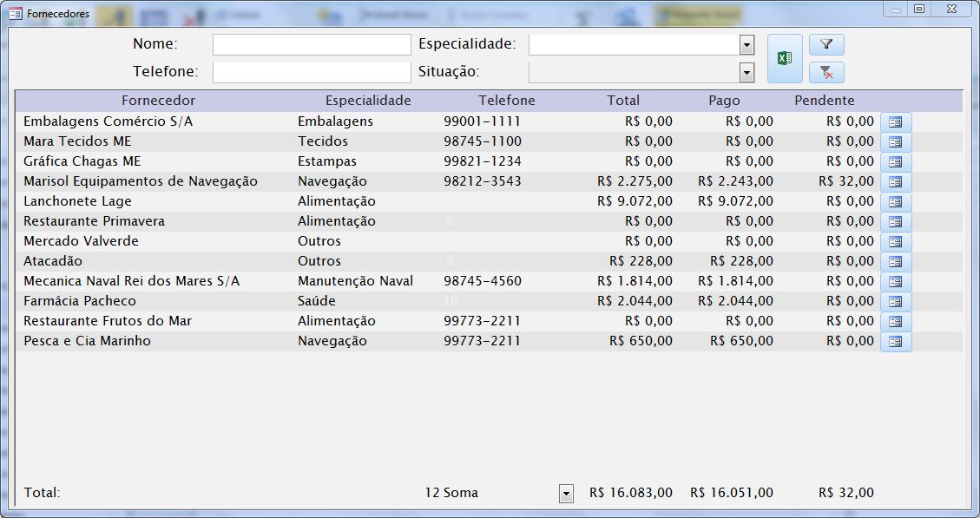Open details icon for Farmácia Pacheco row
Viewport: 980px width, 518px height.
[896, 302]
